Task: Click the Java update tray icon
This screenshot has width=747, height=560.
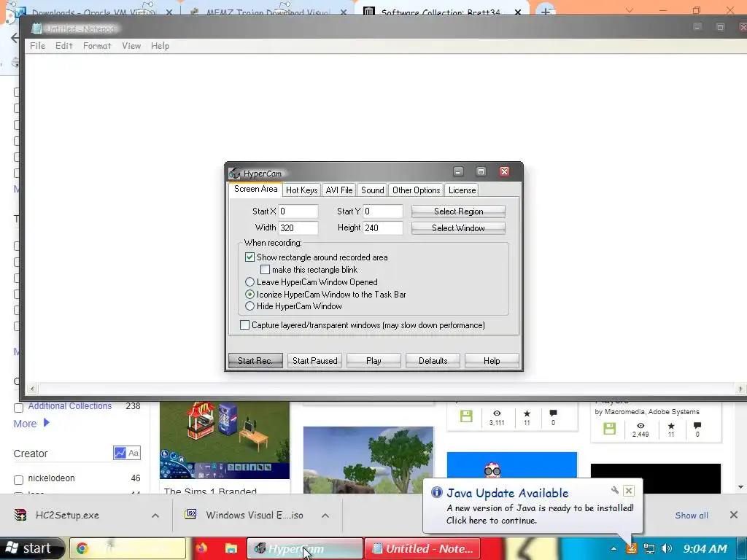Action: pyautogui.click(x=631, y=548)
